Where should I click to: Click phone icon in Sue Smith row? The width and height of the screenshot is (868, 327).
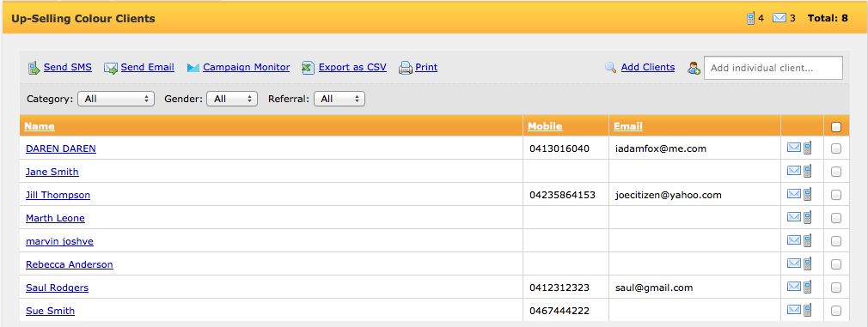pos(807,309)
